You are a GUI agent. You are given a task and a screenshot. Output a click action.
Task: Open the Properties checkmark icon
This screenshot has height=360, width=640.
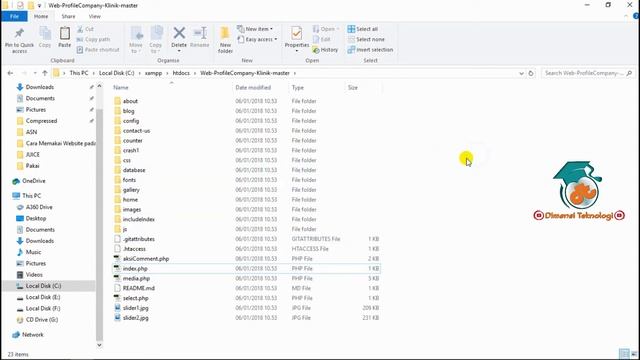297,33
